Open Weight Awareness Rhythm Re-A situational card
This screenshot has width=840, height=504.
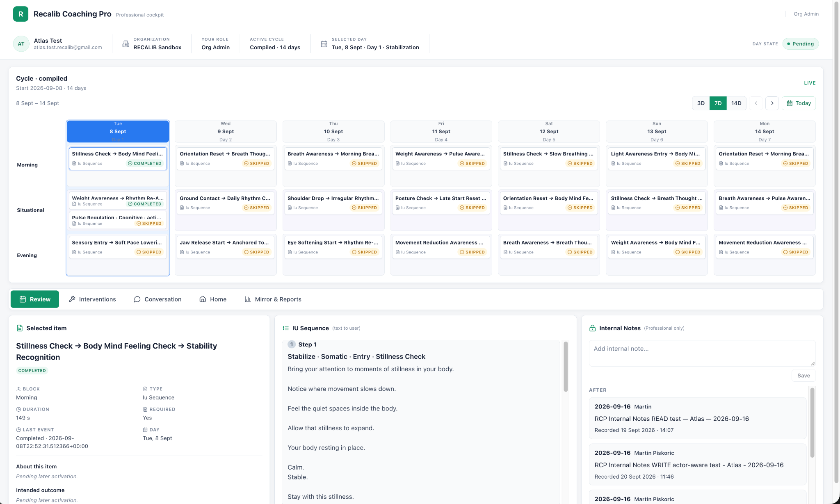click(118, 200)
